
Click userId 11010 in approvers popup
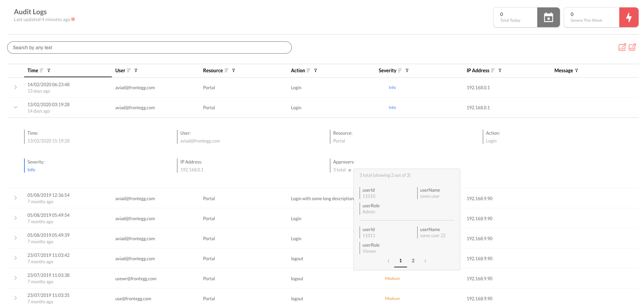point(369,196)
